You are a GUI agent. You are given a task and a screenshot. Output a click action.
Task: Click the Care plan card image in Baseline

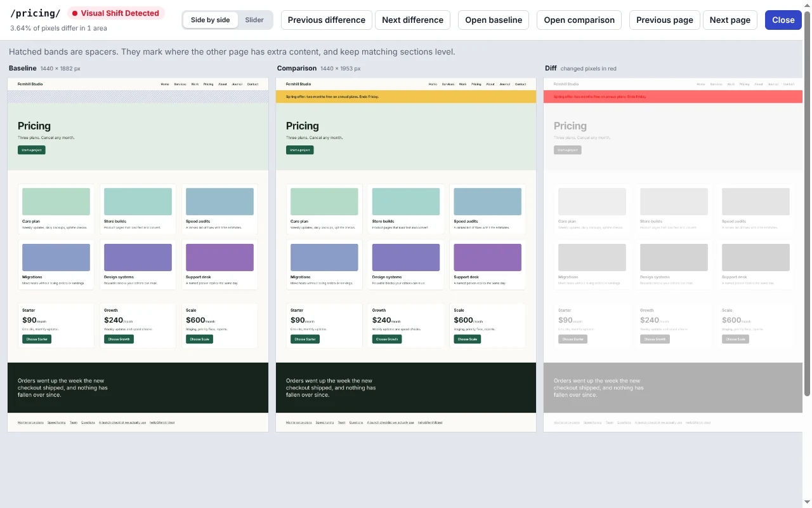click(56, 201)
